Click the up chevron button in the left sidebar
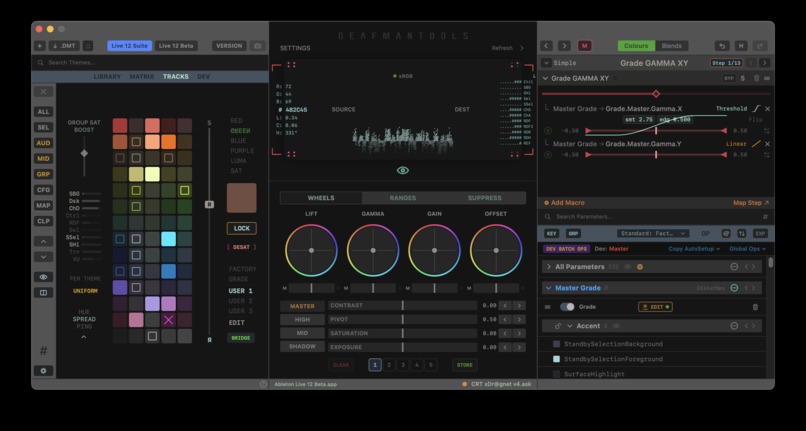This screenshot has height=431, width=806. coord(43,241)
